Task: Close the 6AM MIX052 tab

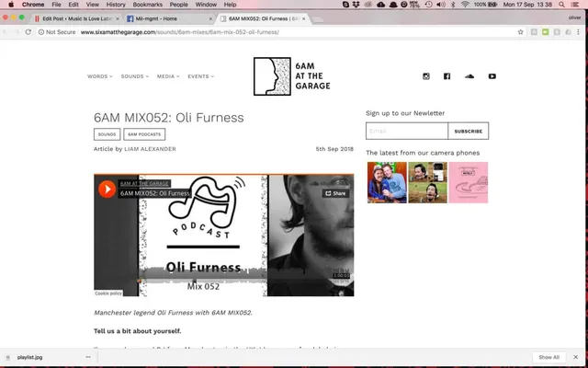Action: pyautogui.click(x=303, y=18)
